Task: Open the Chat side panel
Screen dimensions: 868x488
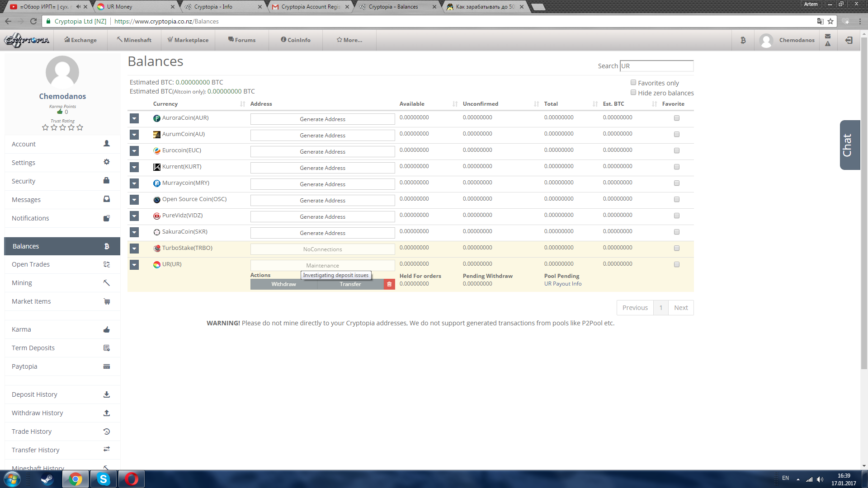Action: pos(849,145)
